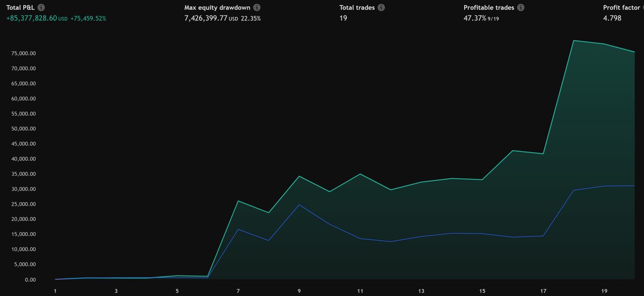Select the 4.798 profit factor value

coord(612,18)
